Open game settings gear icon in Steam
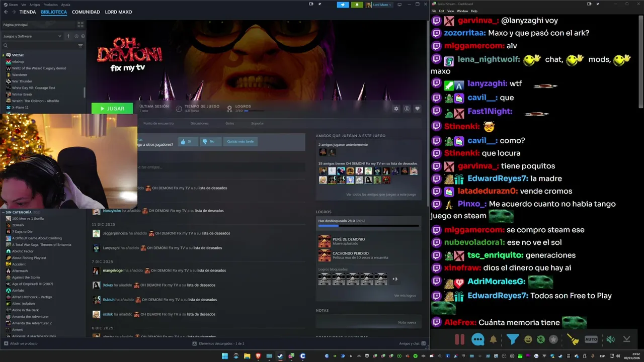This screenshot has height=362, width=644. pos(396,109)
